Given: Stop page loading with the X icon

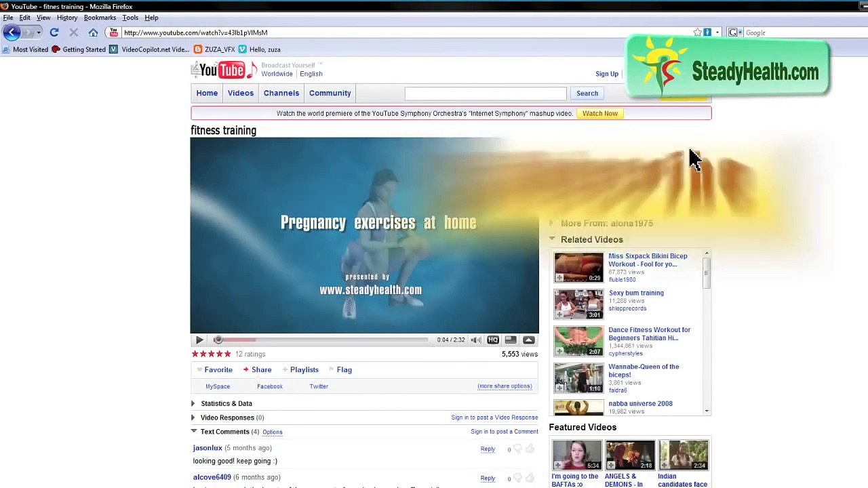Looking at the screenshot, I should click(x=73, y=33).
